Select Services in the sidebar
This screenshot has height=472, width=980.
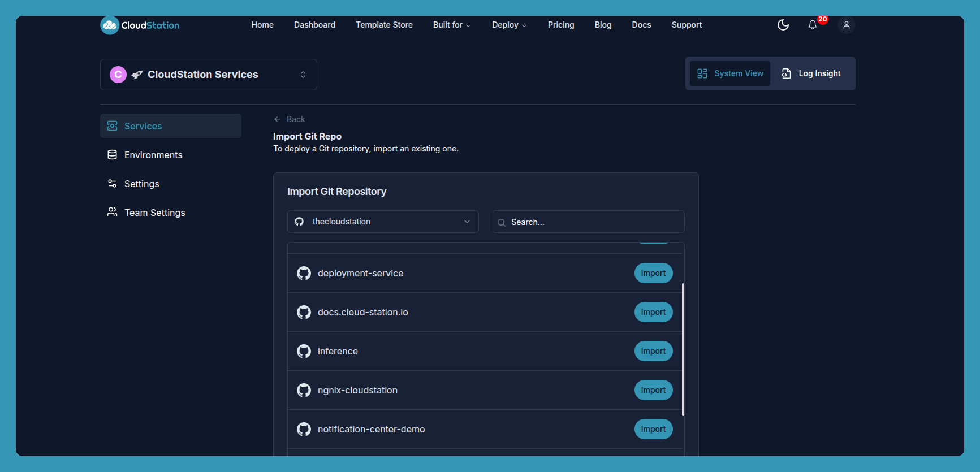pyautogui.click(x=171, y=126)
